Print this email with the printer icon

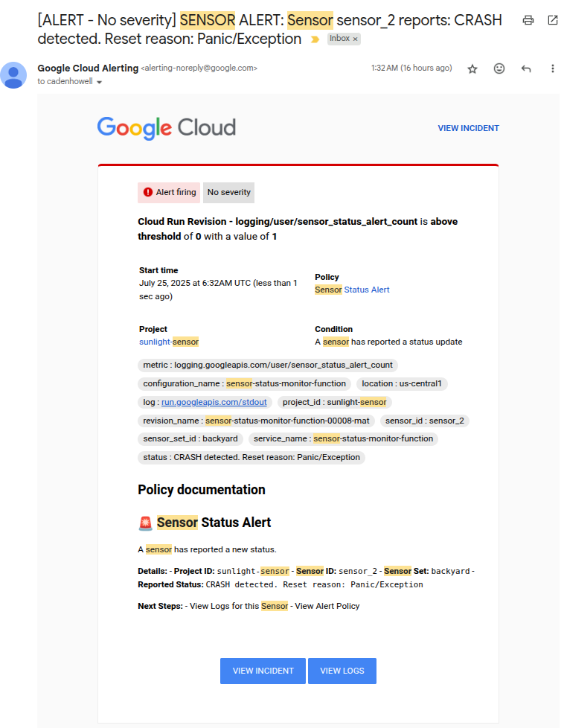(528, 20)
